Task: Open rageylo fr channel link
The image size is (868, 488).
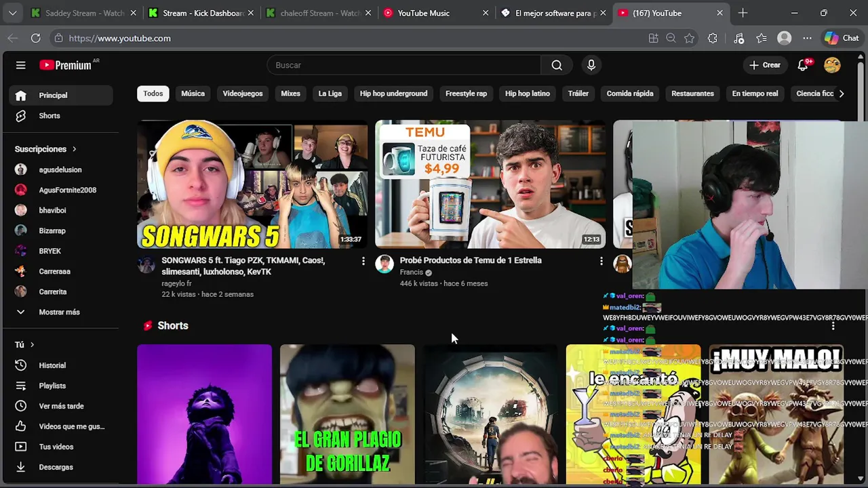Action: (176, 283)
